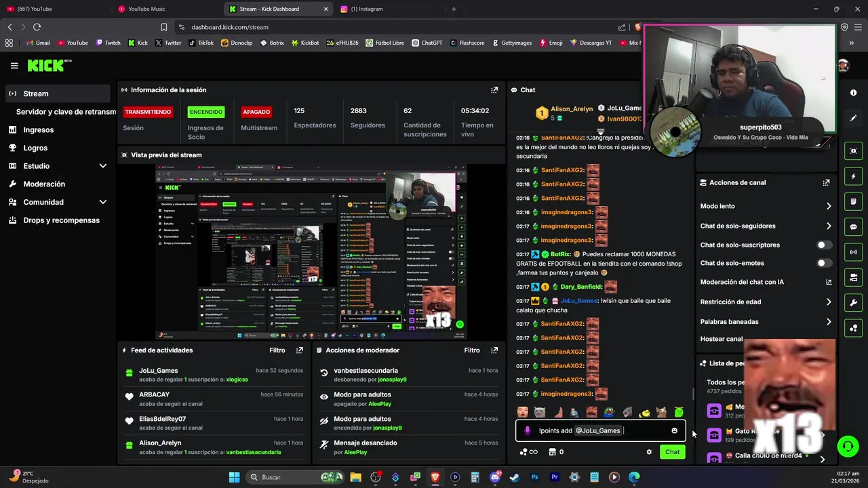This screenshot has height=488, width=868.
Task: Expand Restricción de edad options
Action: point(829,302)
